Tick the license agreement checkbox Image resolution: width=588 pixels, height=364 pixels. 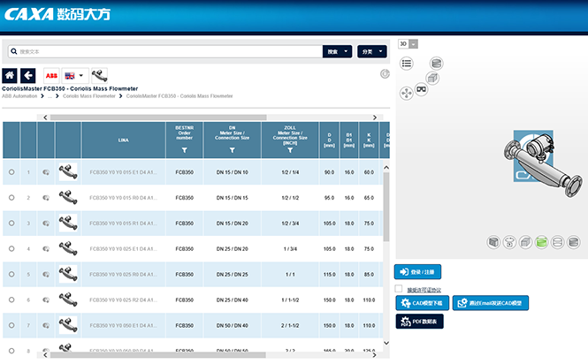399,289
